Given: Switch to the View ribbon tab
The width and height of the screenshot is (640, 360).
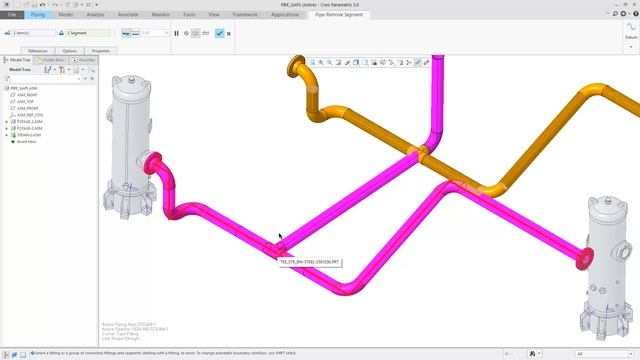Looking at the screenshot, I should 214,15.
